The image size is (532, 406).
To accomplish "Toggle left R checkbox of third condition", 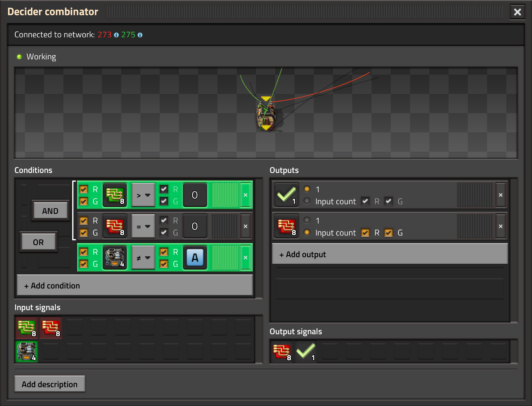I will tap(84, 252).
